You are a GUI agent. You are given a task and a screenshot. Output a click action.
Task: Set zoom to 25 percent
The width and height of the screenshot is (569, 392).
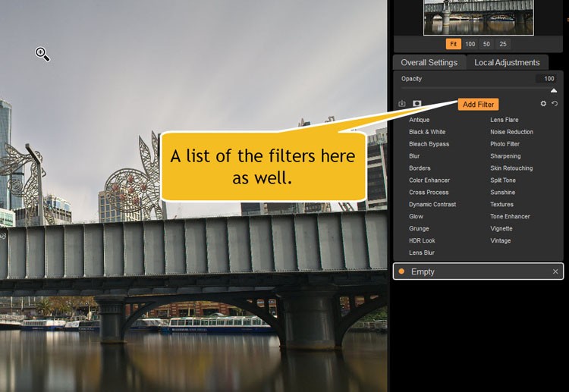click(x=502, y=44)
